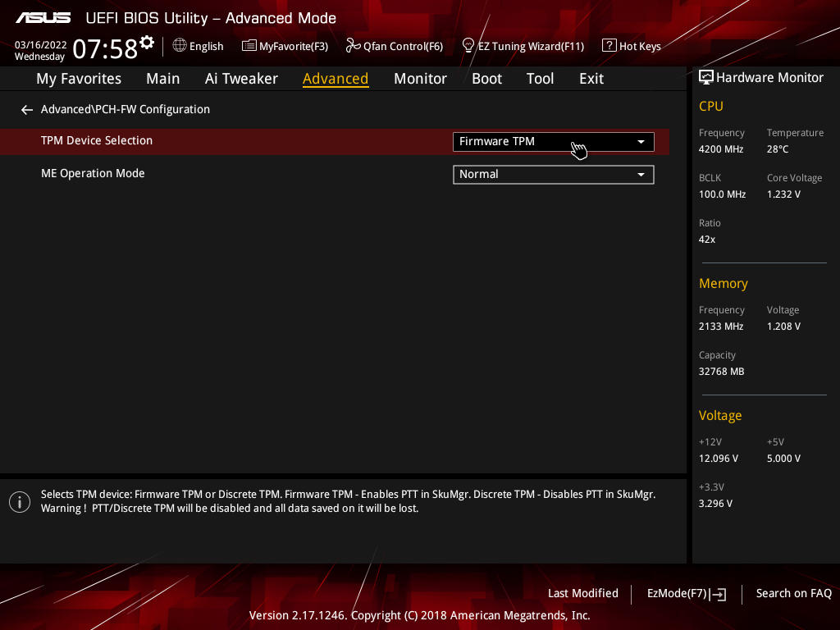Click the settings gear next to the clock
This screenshot has width=840, height=630.
click(x=147, y=42)
